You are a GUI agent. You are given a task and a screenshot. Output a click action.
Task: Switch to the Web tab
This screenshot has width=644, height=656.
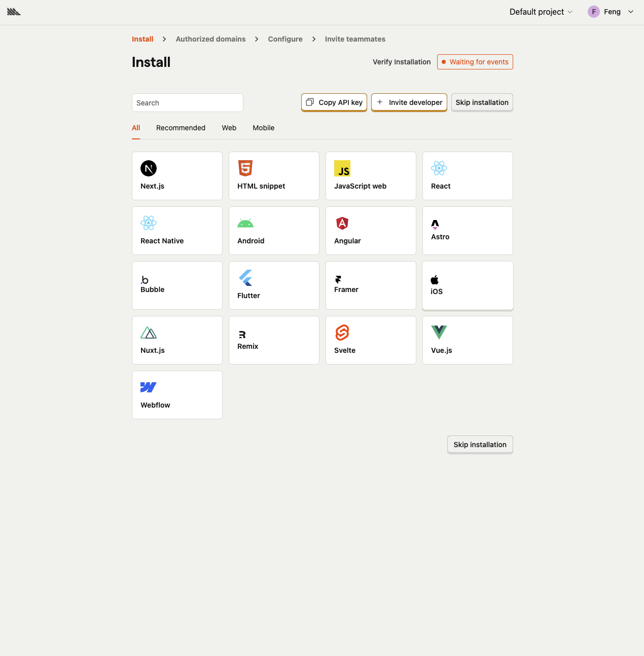[x=229, y=128]
